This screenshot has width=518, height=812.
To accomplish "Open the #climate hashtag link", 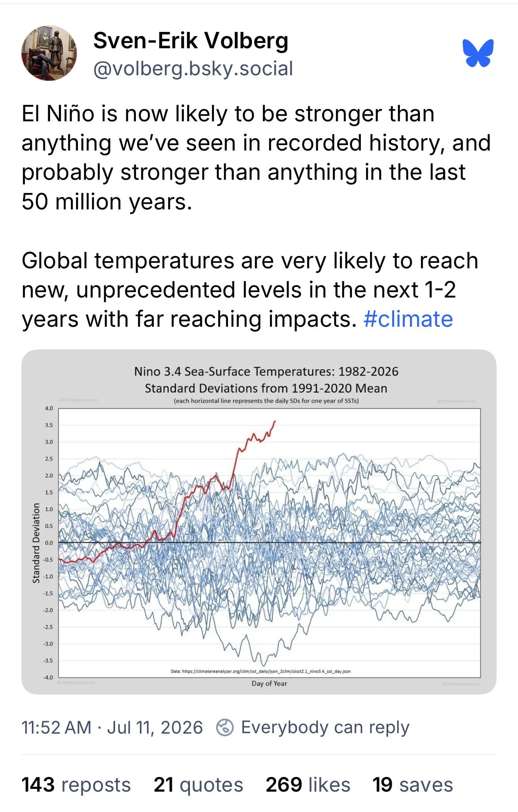I will (x=408, y=319).
